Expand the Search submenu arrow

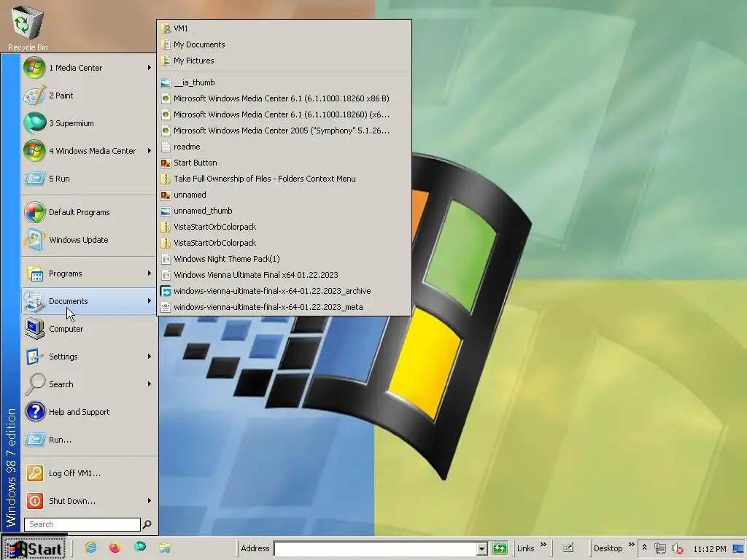(149, 384)
